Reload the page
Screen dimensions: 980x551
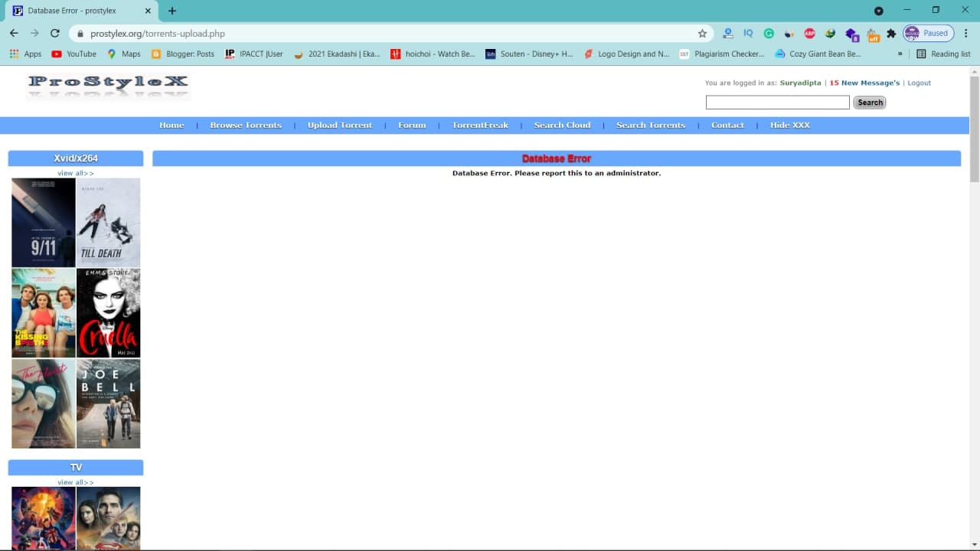click(55, 34)
